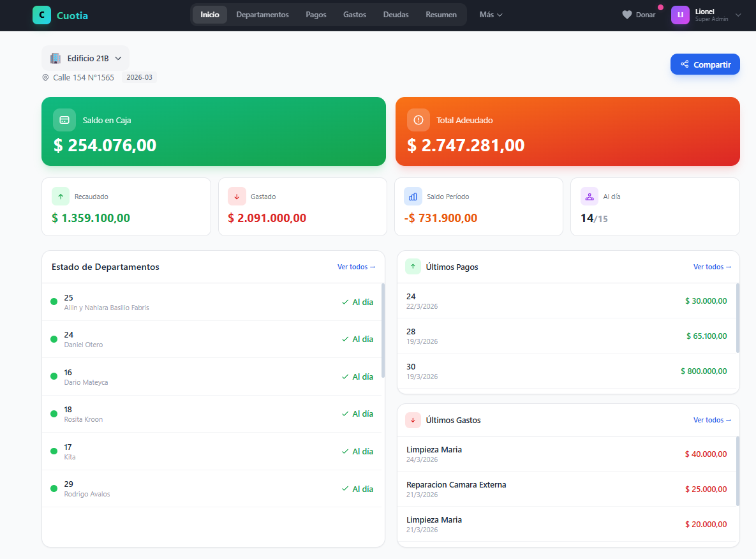756x559 pixels.
Task: Click the 2026-03 period badge
Action: (139, 77)
